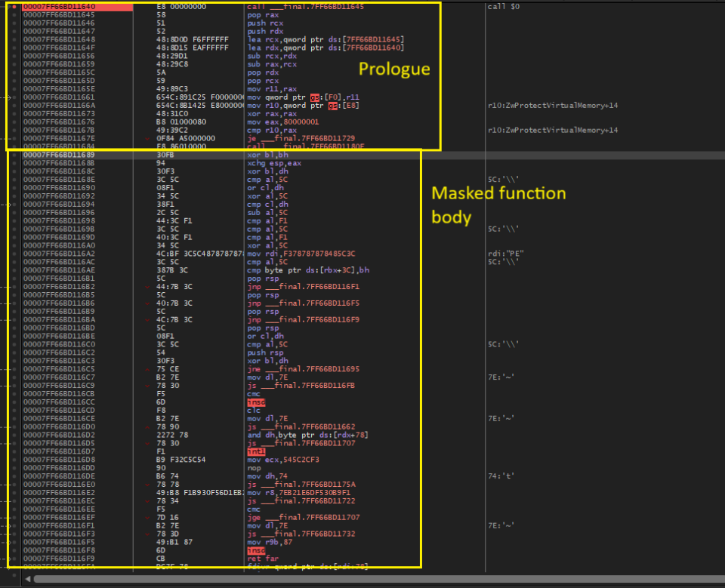Select the red int1 instruction
Image resolution: width=725 pixels, height=588 pixels.
[x=256, y=451]
